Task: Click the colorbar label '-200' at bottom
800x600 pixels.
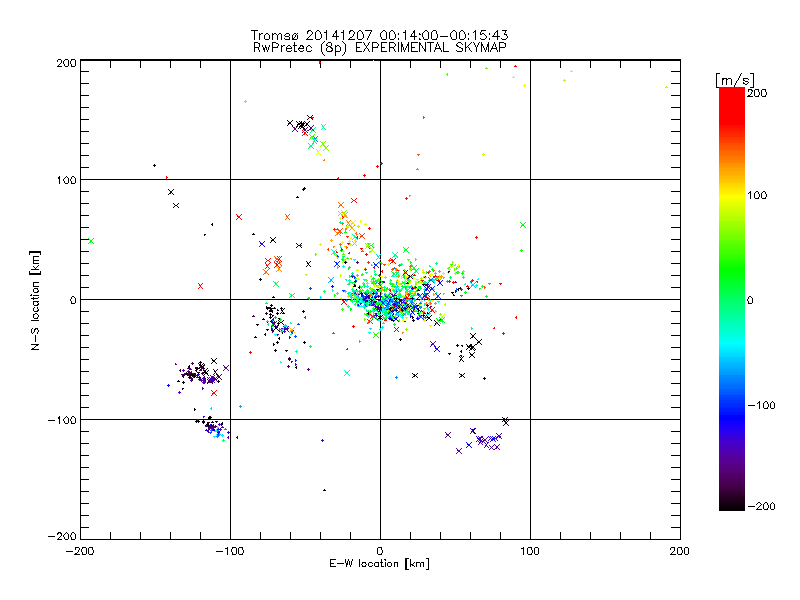Action: (761, 506)
